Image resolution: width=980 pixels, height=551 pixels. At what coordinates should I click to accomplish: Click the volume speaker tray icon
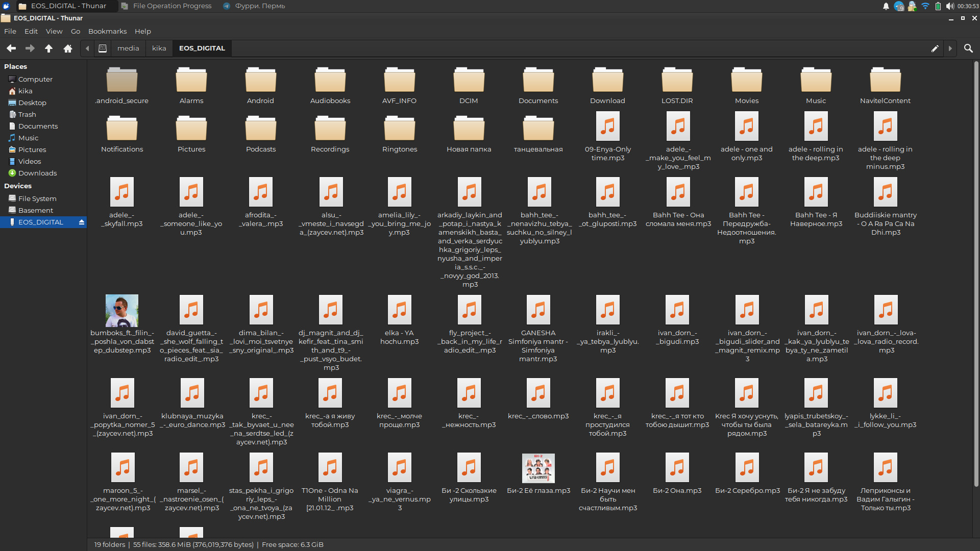pyautogui.click(x=949, y=6)
